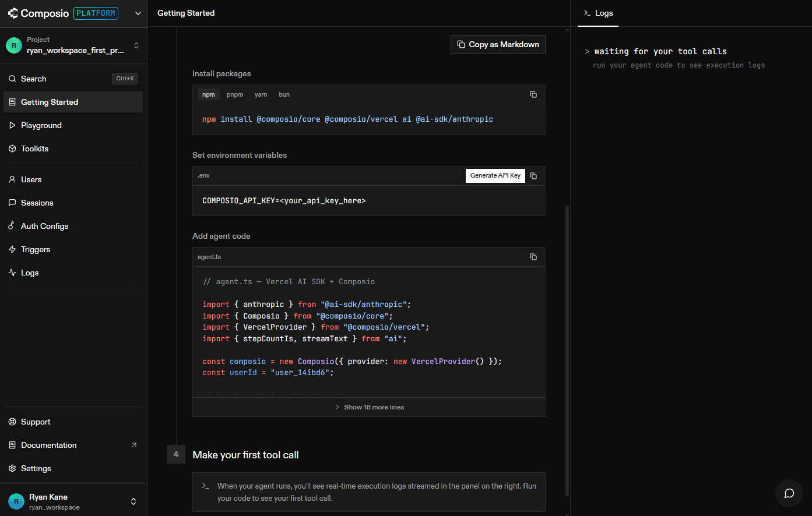Click the Getting Started document icon

coord(12,102)
